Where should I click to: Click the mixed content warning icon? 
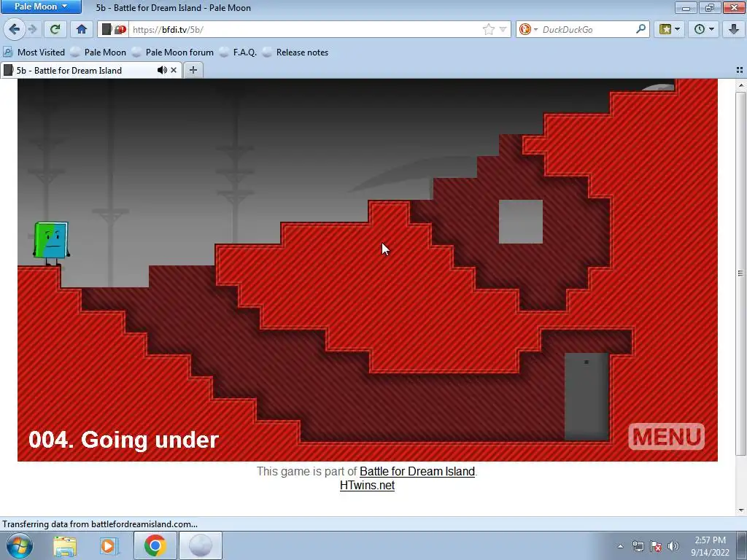pyautogui.click(x=120, y=29)
